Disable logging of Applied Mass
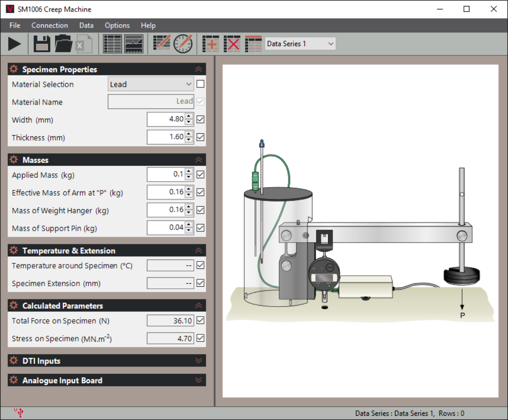 coord(199,174)
